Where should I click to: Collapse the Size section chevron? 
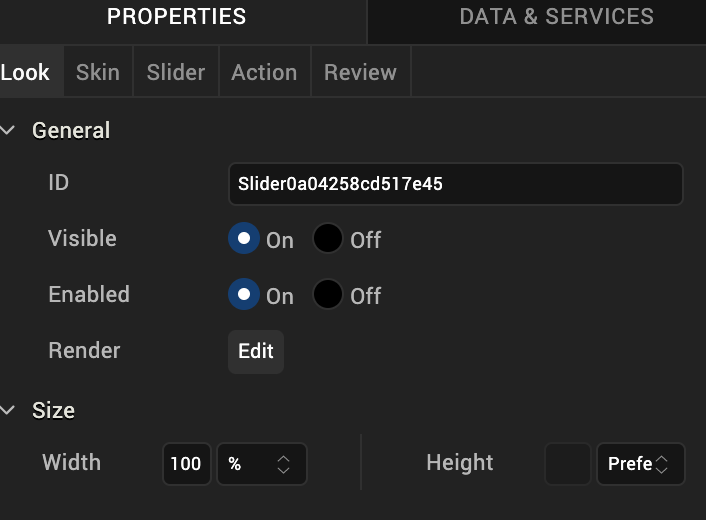[9, 410]
